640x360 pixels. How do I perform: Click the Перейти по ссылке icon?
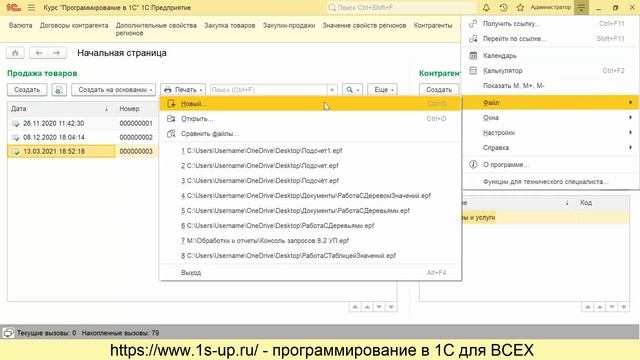click(x=473, y=39)
